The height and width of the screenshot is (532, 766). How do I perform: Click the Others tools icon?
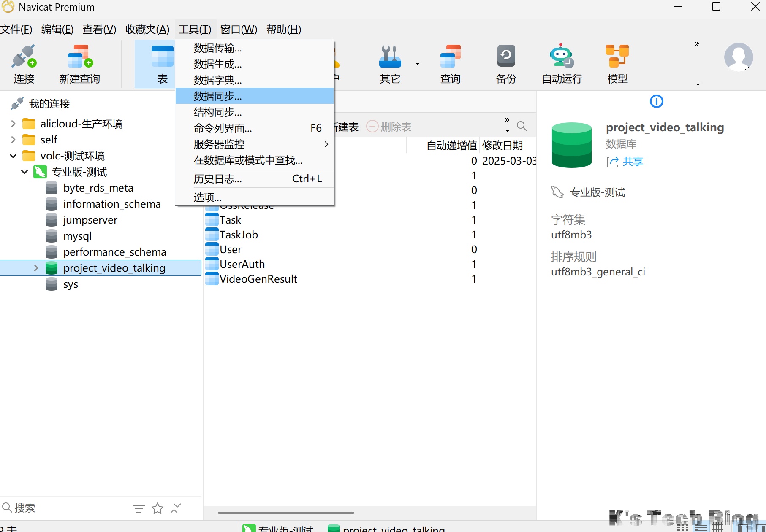390,57
